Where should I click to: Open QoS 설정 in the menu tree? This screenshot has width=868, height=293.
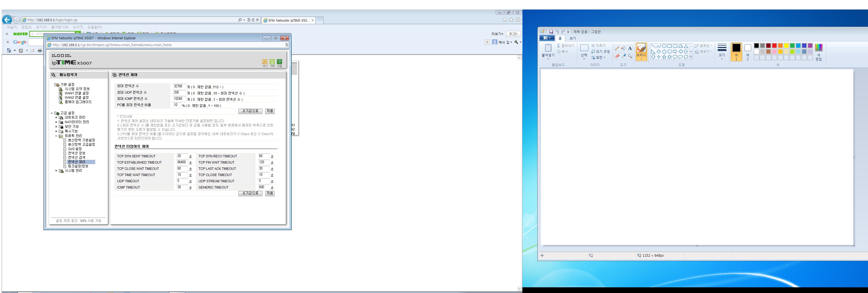tap(75, 149)
